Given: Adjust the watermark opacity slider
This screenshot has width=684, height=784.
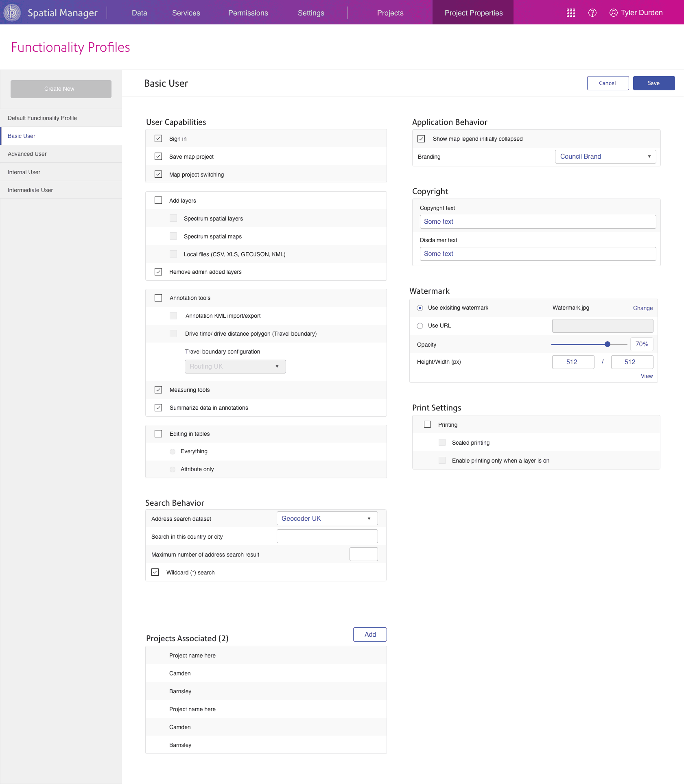Looking at the screenshot, I should pos(608,344).
